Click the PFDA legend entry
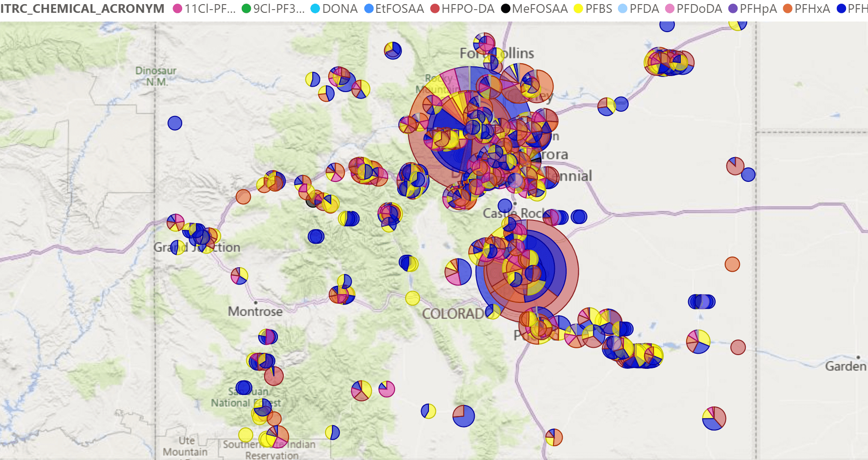868x460 pixels. [639, 9]
